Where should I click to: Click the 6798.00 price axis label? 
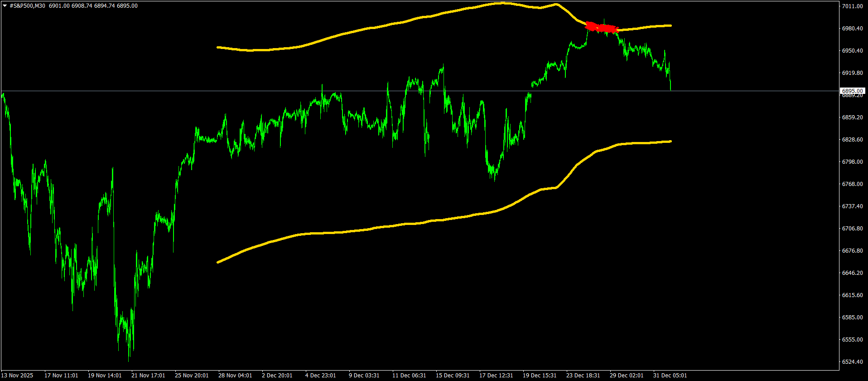coord(852,162)
